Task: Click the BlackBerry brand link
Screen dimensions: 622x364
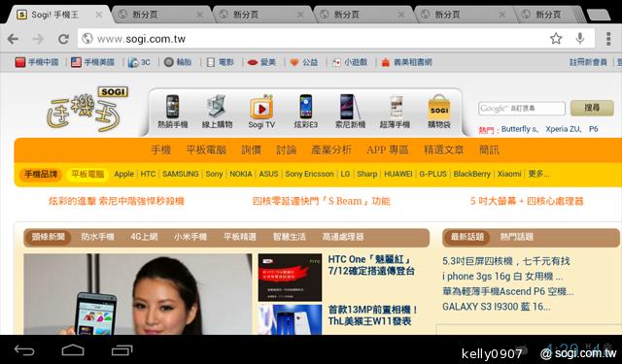Action: point(472,174)
